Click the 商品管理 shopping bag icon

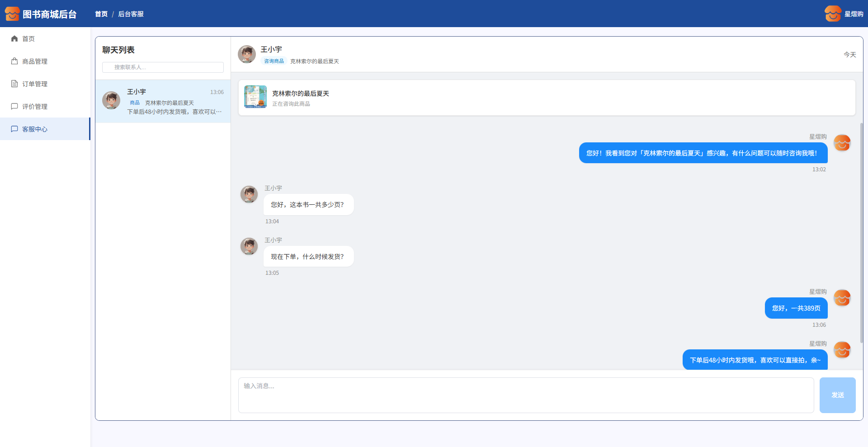(14, 61)
